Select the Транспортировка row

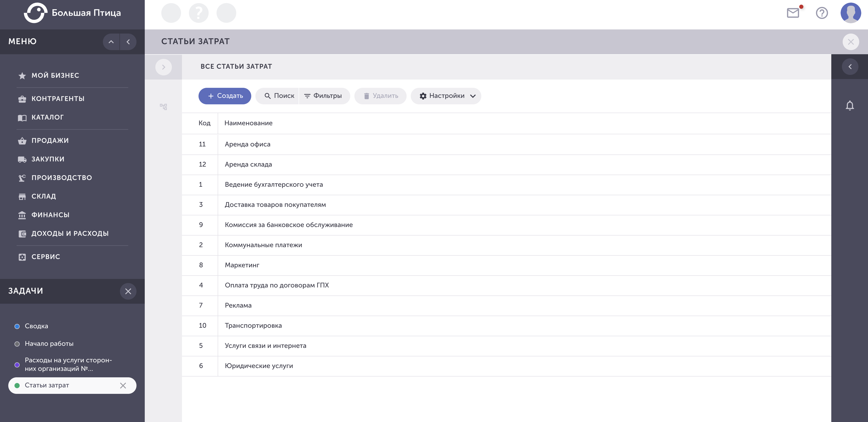(506, 326)
